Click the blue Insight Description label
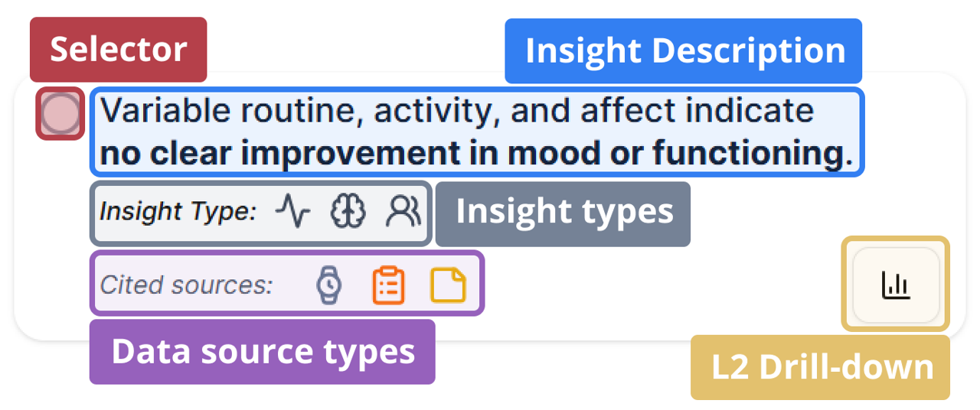 pyautogui.click(x=684, y=51)
